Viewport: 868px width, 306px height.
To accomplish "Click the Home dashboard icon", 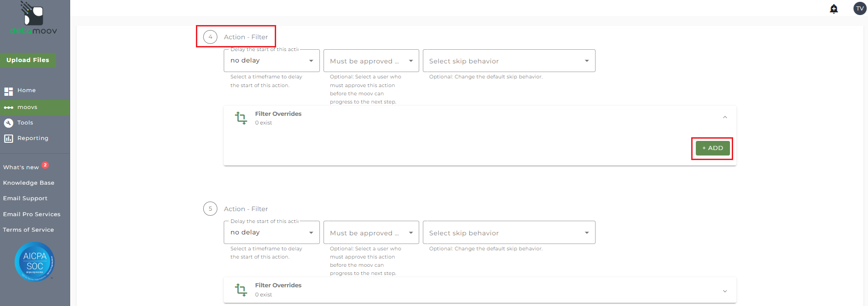I will pyautogui.click(x=8, y=91).
